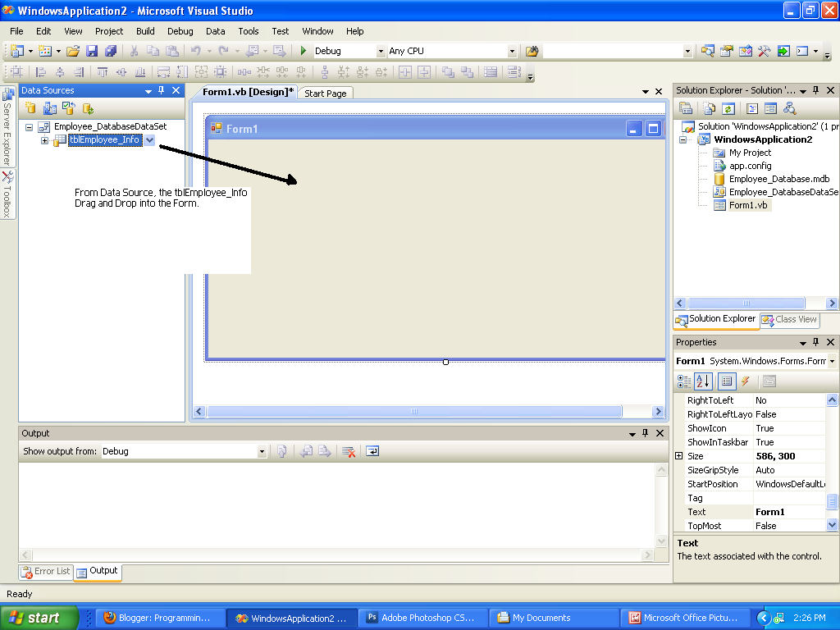Click the Configure DataSet with Wizard icon
This screenshot has width=840, height=630.
click(x=69, y=108)
